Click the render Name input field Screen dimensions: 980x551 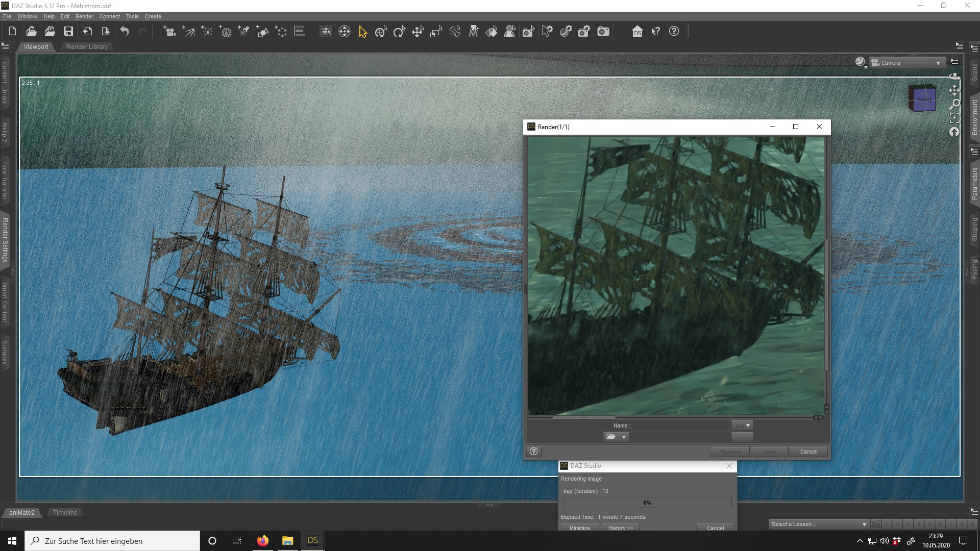[680, 425]
